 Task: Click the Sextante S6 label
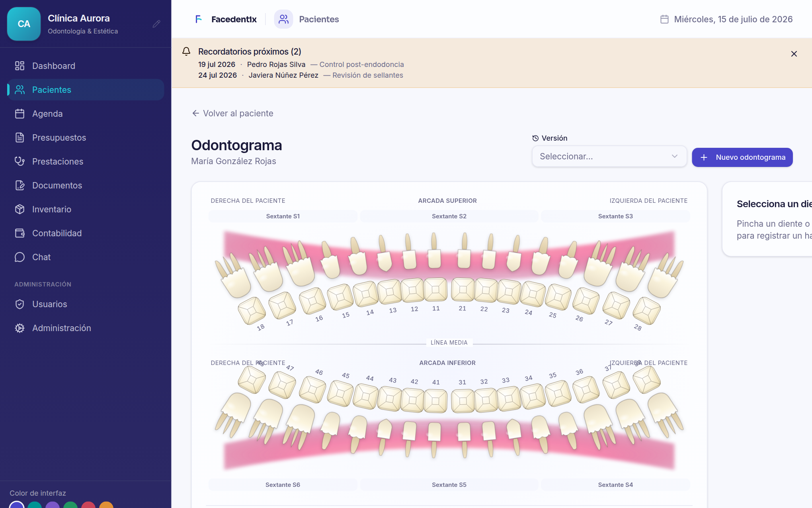283,484
